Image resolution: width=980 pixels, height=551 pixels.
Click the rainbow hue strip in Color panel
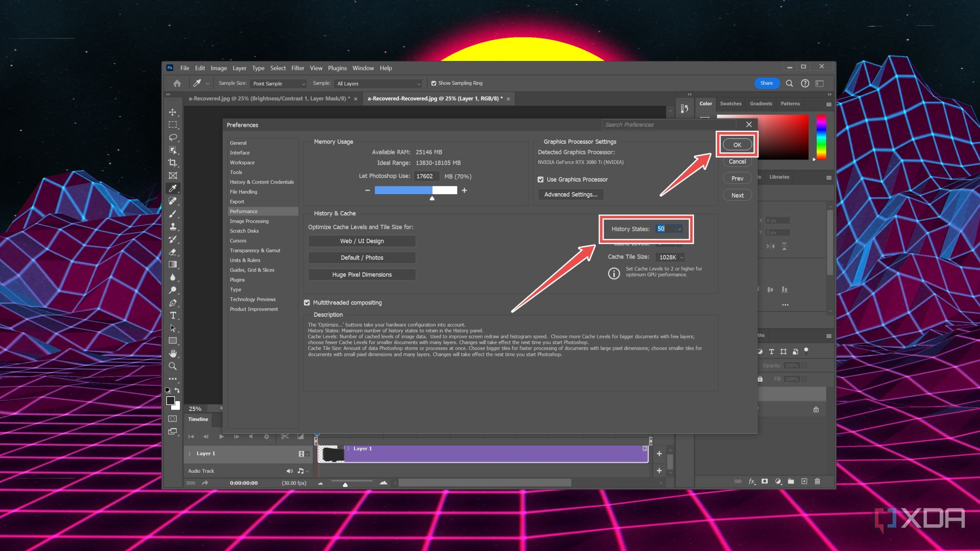pos(821,137)
